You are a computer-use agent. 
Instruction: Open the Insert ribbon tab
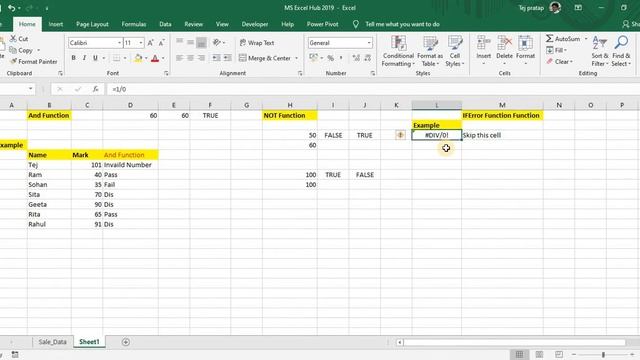coord(56,24)
